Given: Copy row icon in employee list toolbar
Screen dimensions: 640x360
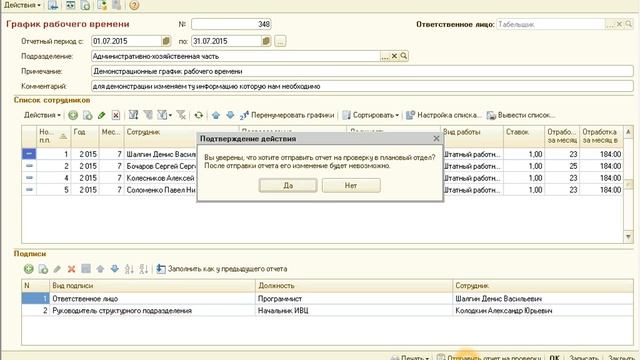Looking at the screenshot, I should coord(87,116).
